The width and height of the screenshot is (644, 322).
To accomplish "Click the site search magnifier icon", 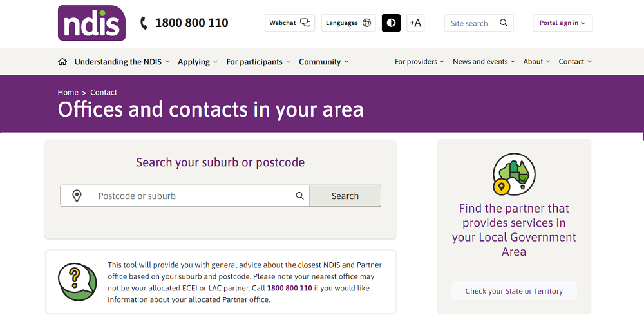I will (504, 23).
